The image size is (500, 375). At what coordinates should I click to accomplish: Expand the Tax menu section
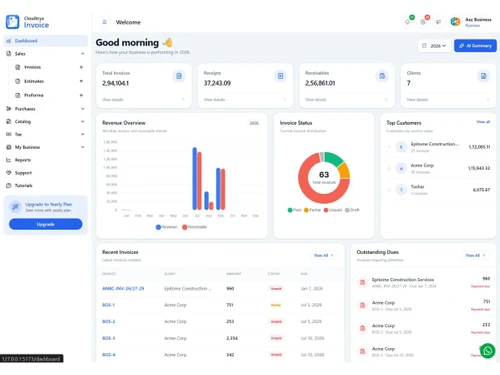tap(82, 134)
